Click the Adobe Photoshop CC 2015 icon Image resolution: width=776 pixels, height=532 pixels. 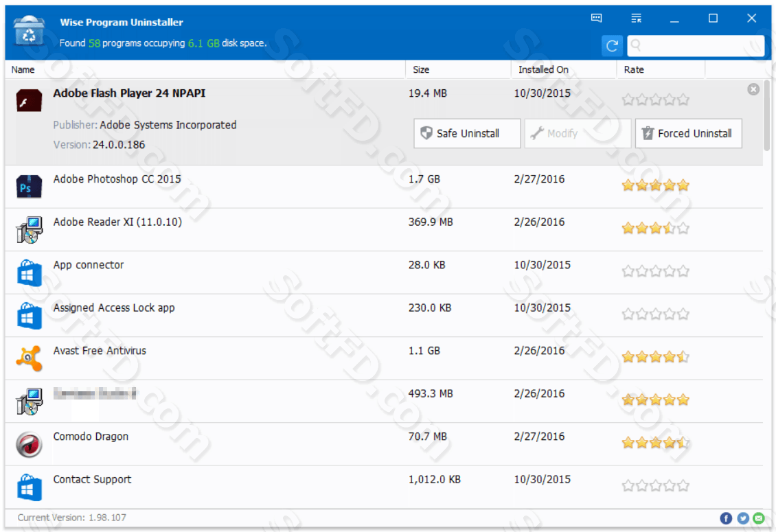point(29,187)
